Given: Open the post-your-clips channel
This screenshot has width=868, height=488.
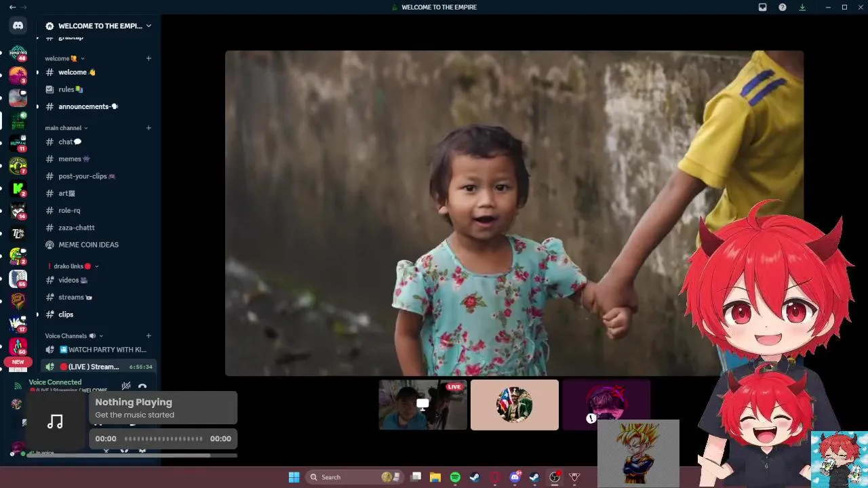Looking at the screenshot, I should pyautogui.click(x=98, y=176).
